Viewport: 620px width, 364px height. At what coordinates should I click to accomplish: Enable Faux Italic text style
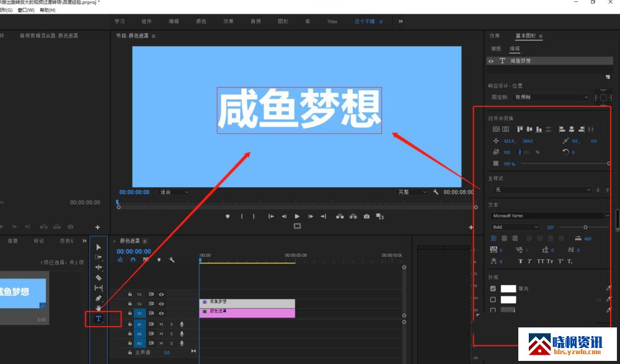[x=529, y=261]
